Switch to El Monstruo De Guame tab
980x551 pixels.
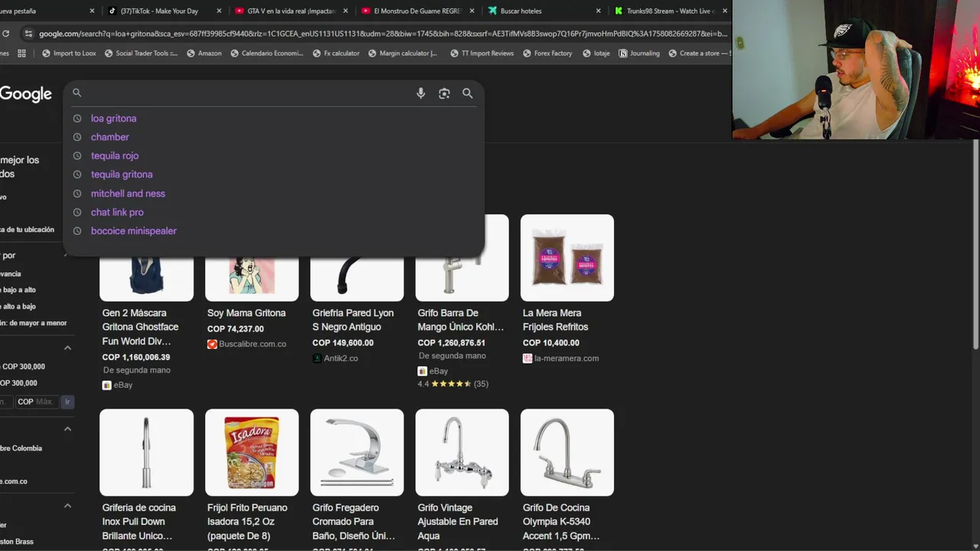point(416,11)
